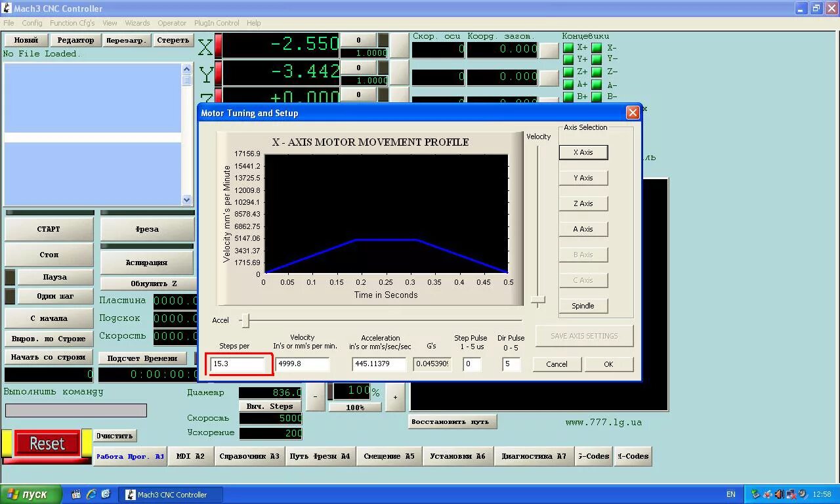
Task: Click the Accel slider handle
Action: click(244, 322)
